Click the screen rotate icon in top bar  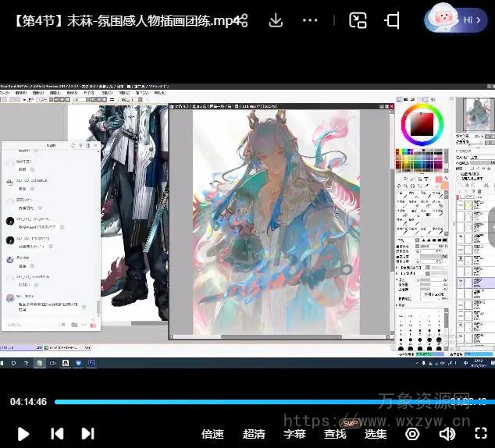pos(393,21)
